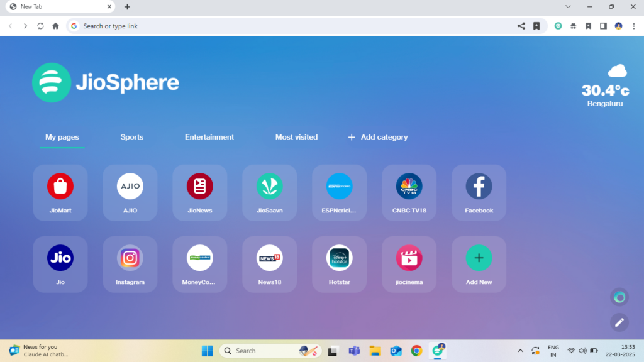The image size is (644, 362).
Task: Click the JioSphere logo
Action: pyautogui.click(x=106, y=82)
